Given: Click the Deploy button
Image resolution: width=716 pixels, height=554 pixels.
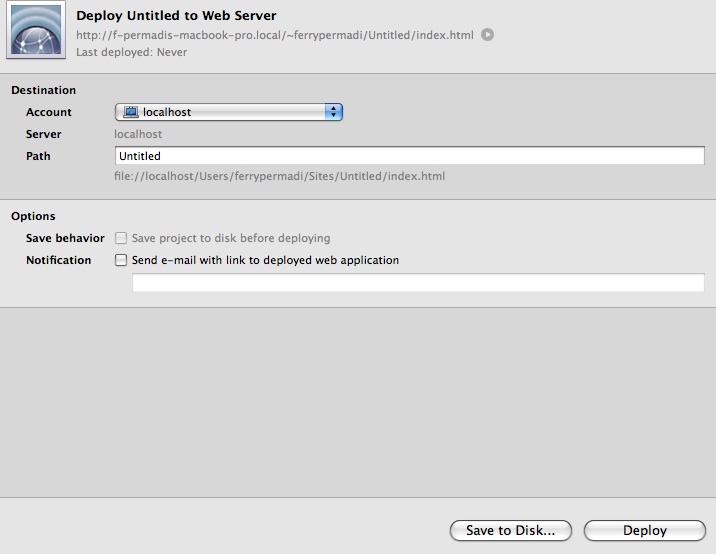Looking at the screenshot, I should coord(645,530).
